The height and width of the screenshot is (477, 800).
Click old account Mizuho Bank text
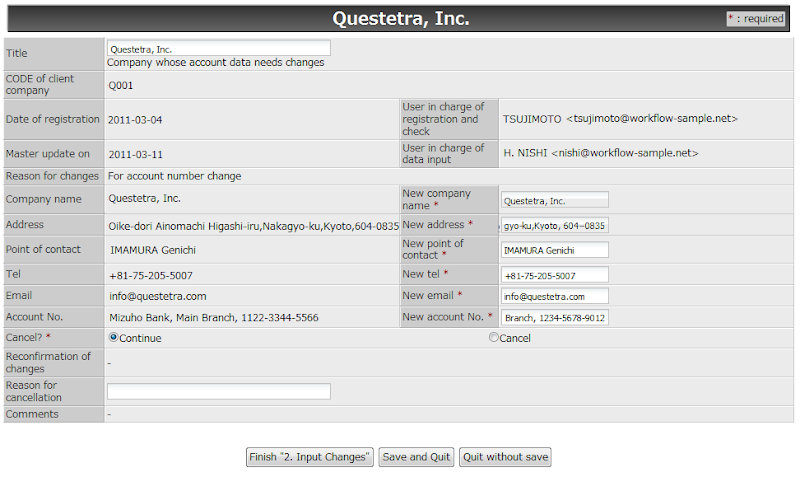(214, 318)
